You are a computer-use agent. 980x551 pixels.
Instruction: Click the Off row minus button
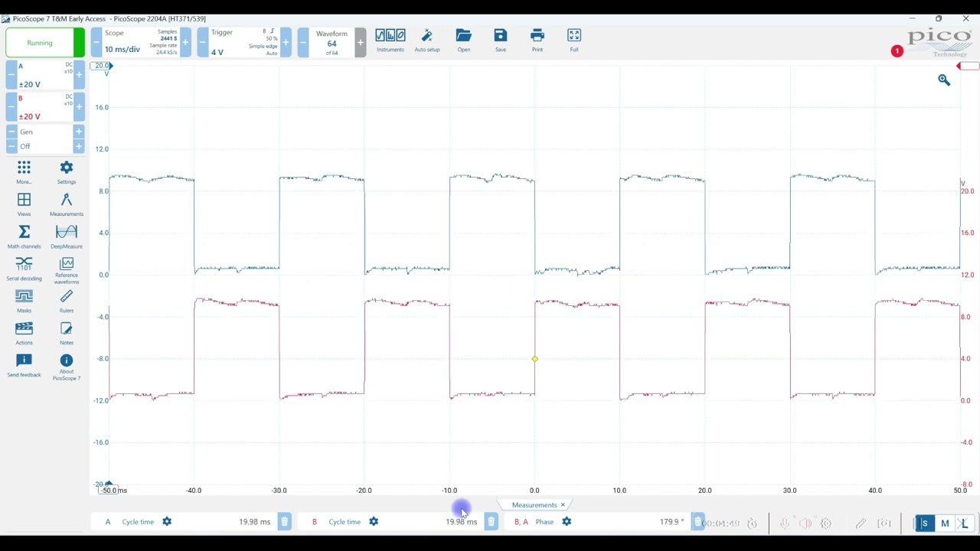11,146
